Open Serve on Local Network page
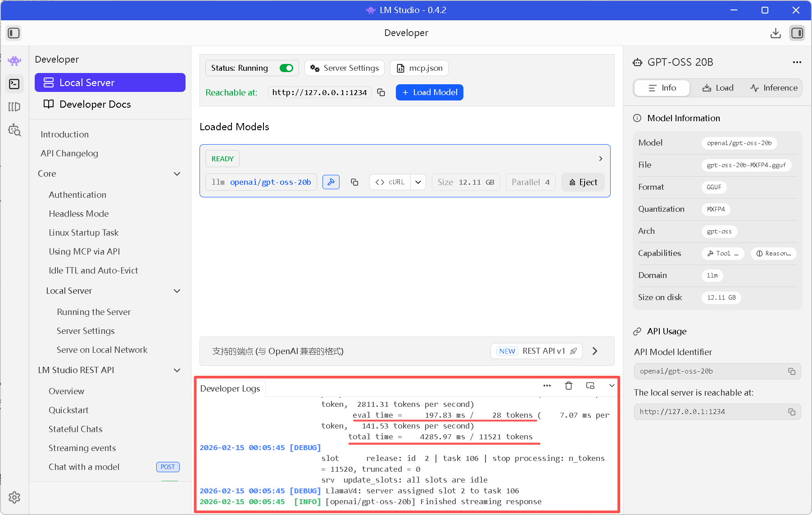Viewport: 812px width, 515px height. click(102, 350)
